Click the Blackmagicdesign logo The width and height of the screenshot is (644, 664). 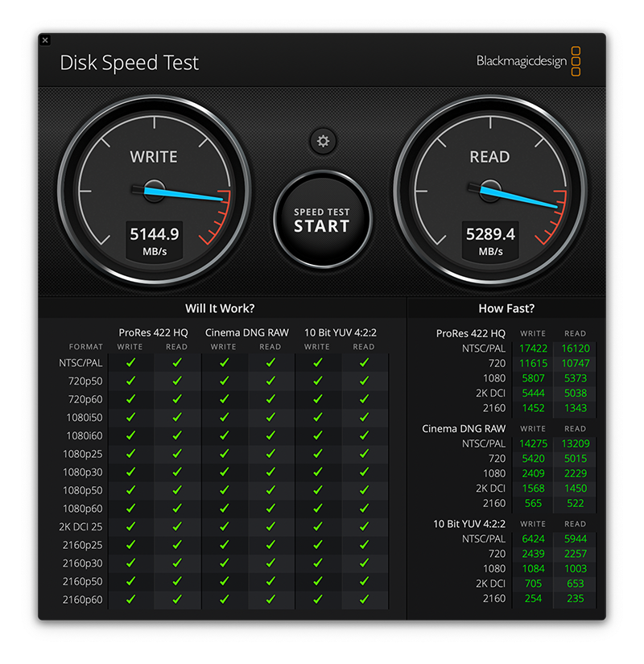528,61
